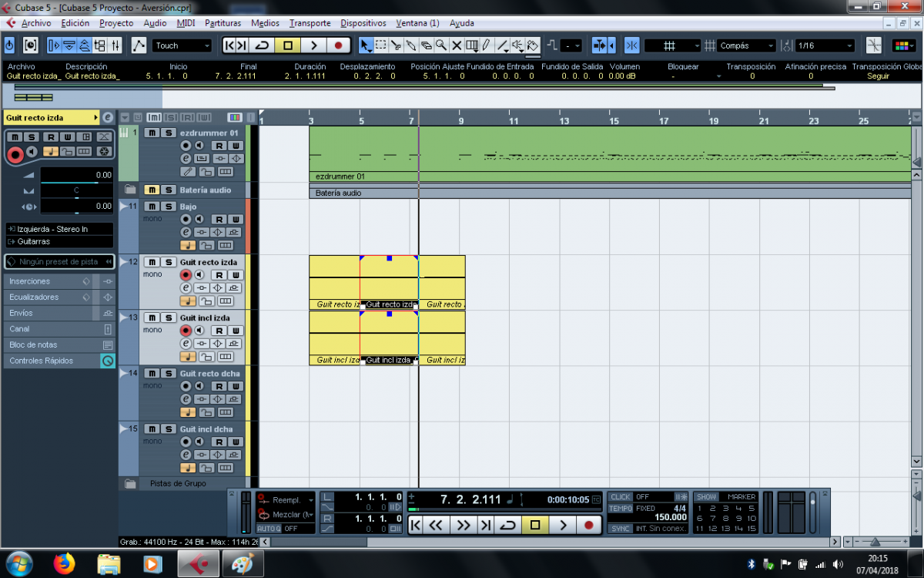Click the toolbar Record button
The height and width of the screenshot is (578, 924).
tap(338, 45)
